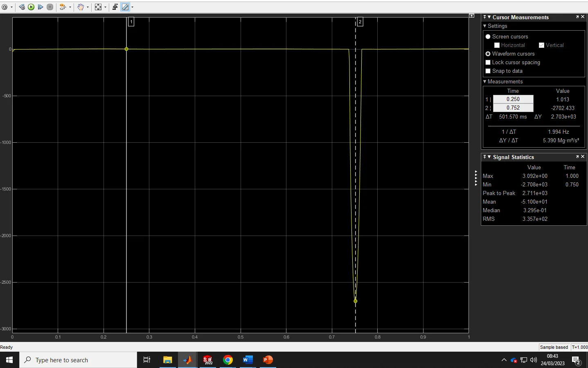Stop the simulation with stop button
Screen dimensions: 588x368
[50, 7]
